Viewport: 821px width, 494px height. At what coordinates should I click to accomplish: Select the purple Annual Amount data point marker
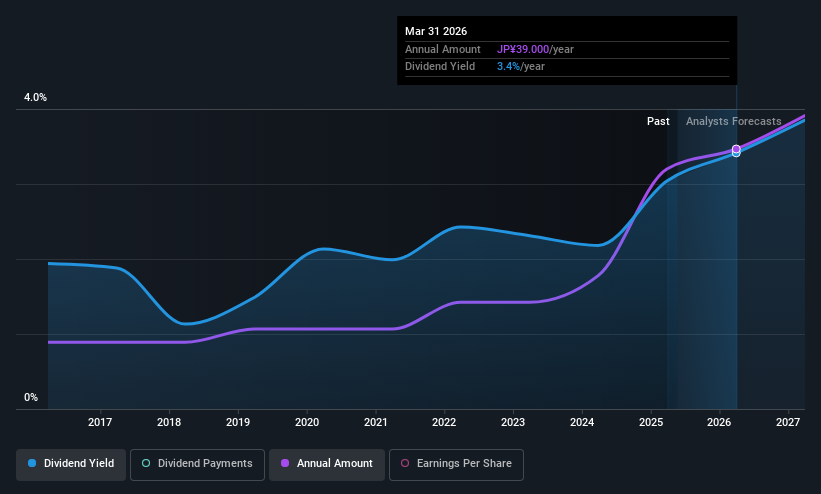pos(736,149)
